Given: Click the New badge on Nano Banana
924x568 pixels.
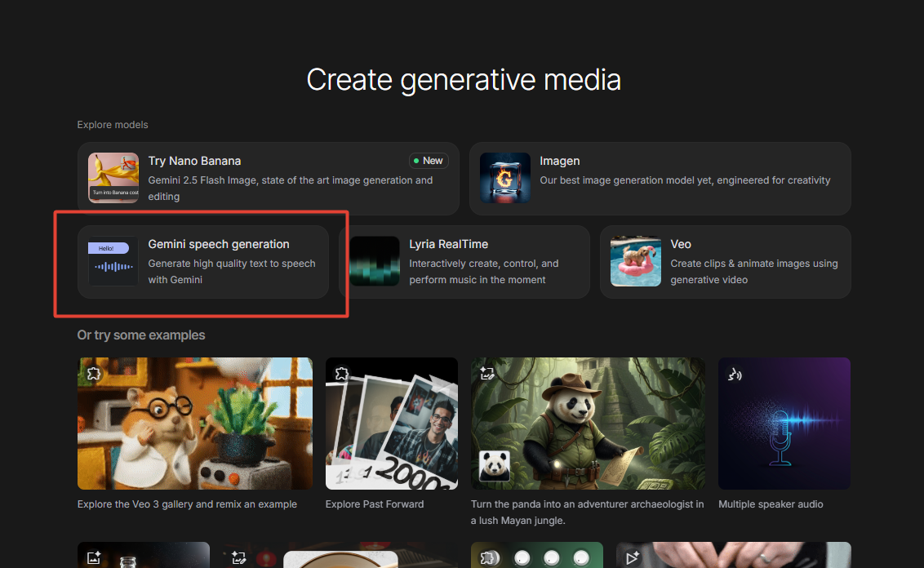Looking at the screenshot, I should (x=429, y=161).
